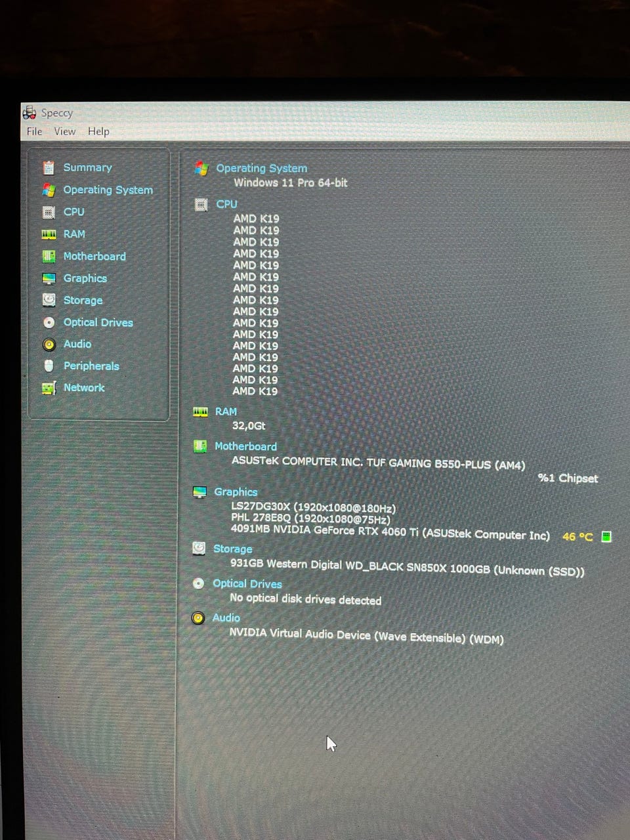Show Optical Drives section from sidebar
This screenshot has width=630, height=840.
[x=98, y=322]
